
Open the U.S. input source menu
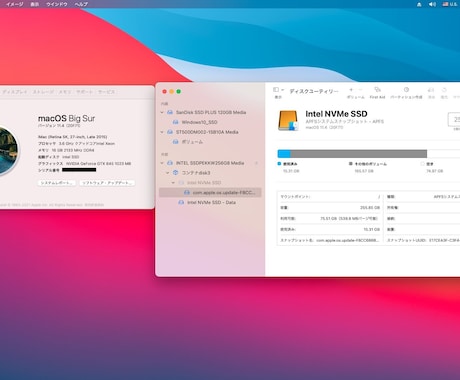(450, 4)
